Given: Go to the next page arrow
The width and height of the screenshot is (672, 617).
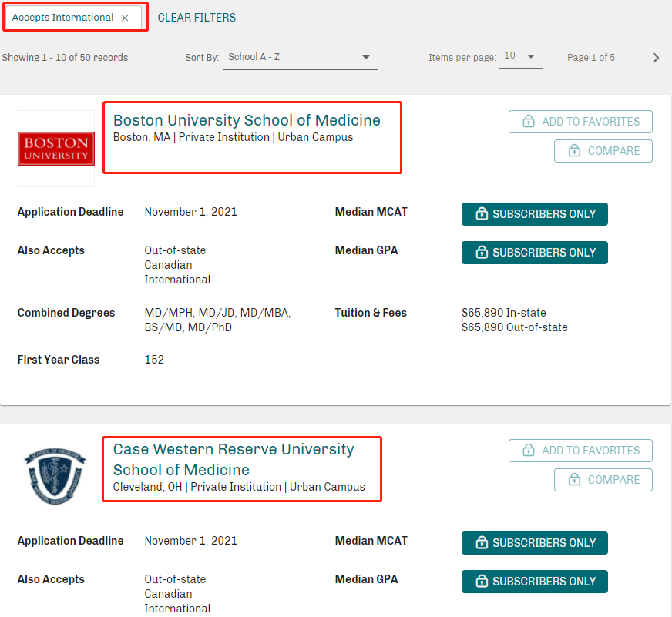Looking at the screenshot, I should (x=655, y=58).
